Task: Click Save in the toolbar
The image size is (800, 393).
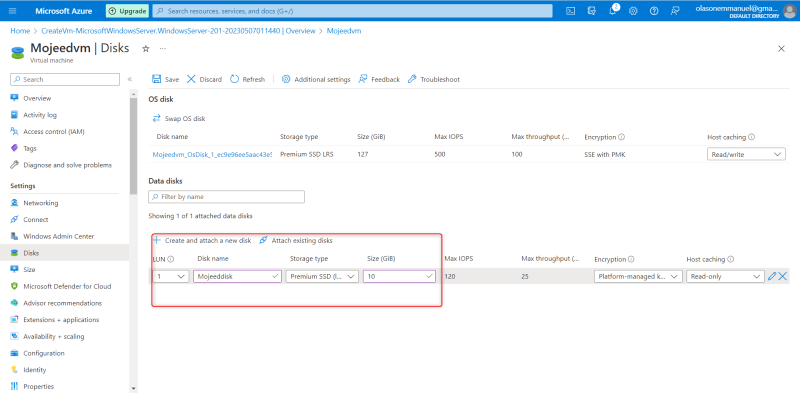Action: point(166,79)
